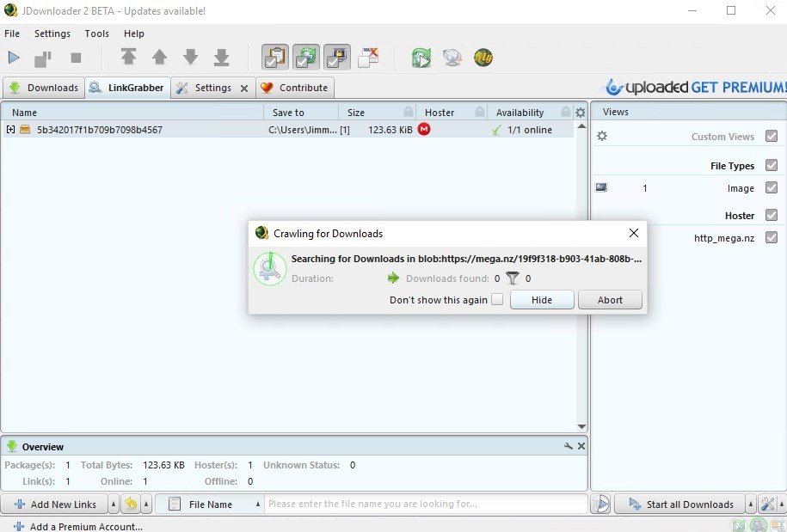Click Overview panel wrench settings icon
The width and height of the screenshot is (787, 532).
[569, 446]
